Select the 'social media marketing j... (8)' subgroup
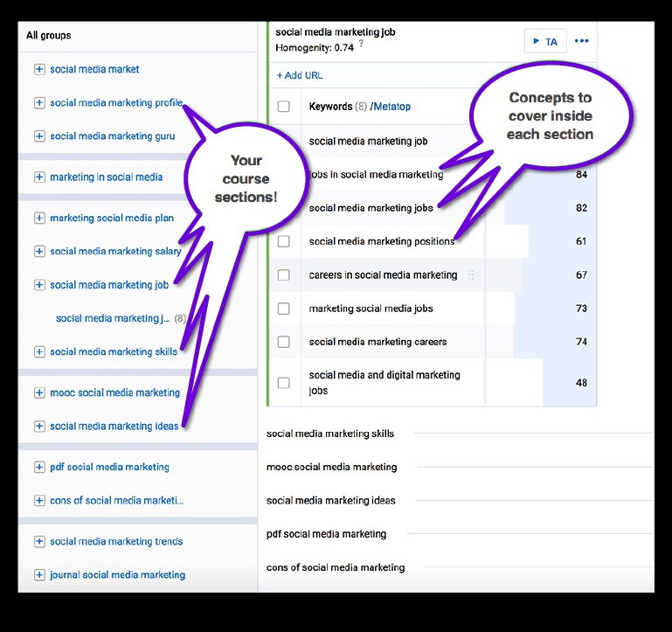The height and width of the screenshot is (632, 672). (121, 318)
